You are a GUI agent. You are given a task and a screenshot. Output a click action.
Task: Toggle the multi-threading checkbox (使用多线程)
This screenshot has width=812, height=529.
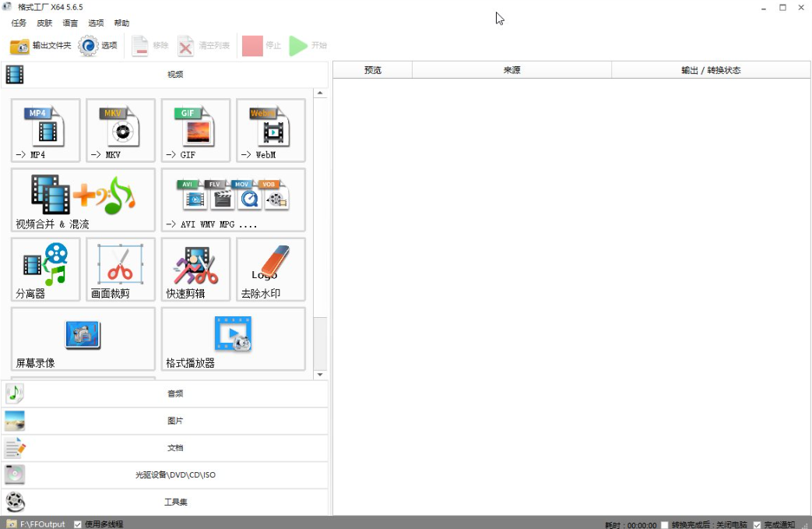78,524
